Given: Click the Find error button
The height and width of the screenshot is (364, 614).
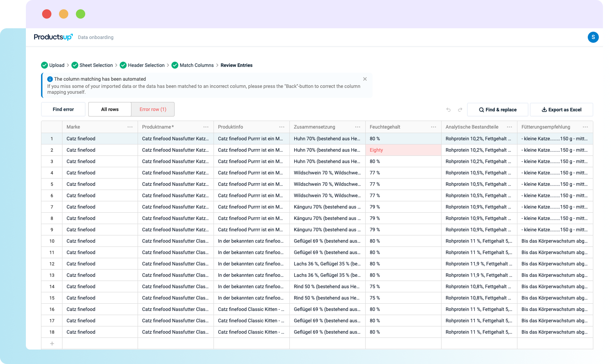Looking at the screenshot, I should click(x=63, y=109).
